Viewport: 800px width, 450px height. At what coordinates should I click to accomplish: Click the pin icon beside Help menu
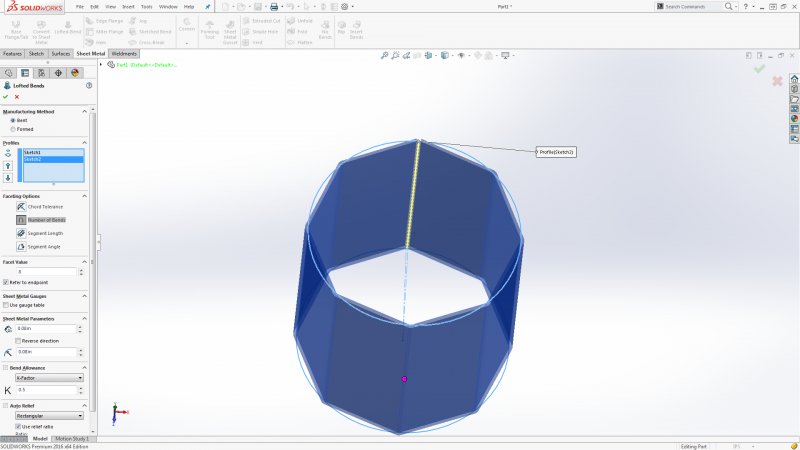click(x=208, y=7)
